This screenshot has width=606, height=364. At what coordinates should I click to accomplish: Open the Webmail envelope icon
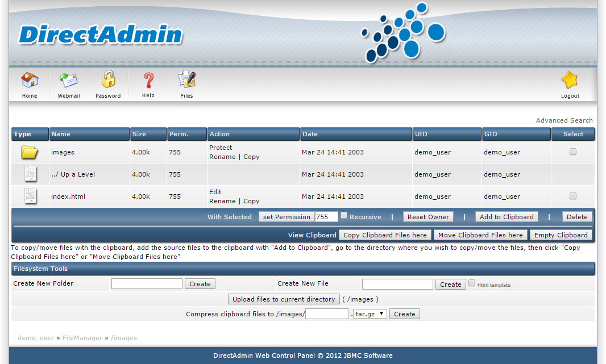69,80
